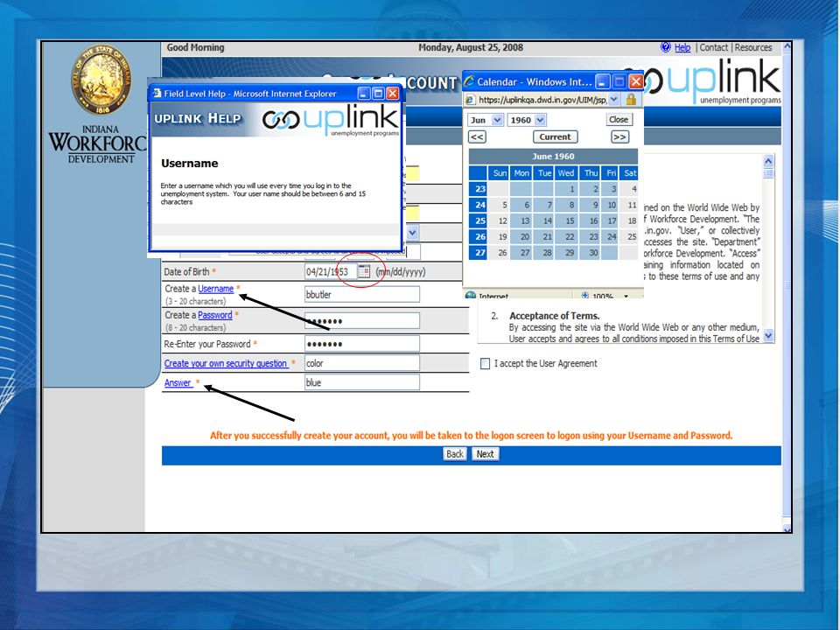
Task: Open the Help link in the top bar
Action: tap(682, 47)
